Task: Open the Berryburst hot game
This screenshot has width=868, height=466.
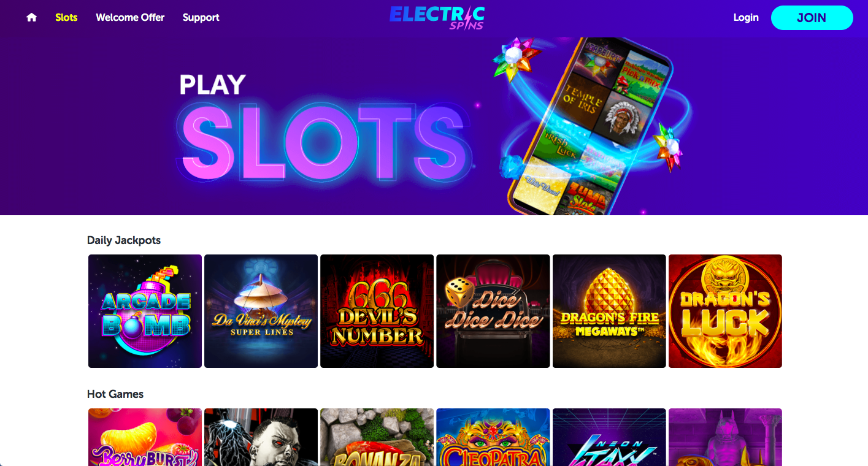Action: [145, 437]
